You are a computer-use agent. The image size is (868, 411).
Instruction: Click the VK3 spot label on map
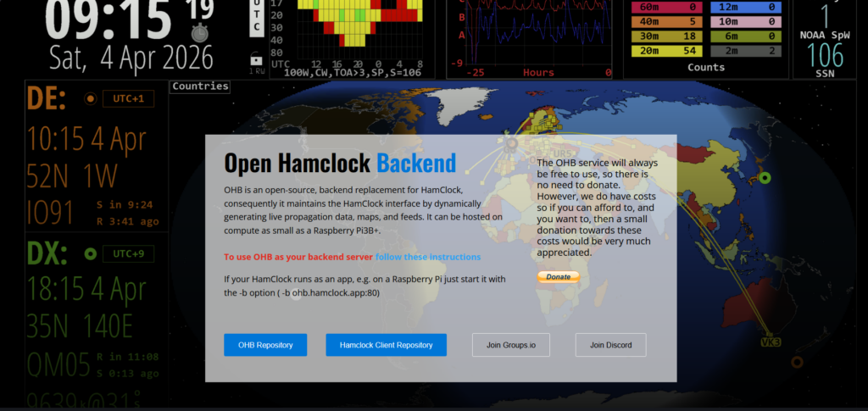(x=771, y=342)
